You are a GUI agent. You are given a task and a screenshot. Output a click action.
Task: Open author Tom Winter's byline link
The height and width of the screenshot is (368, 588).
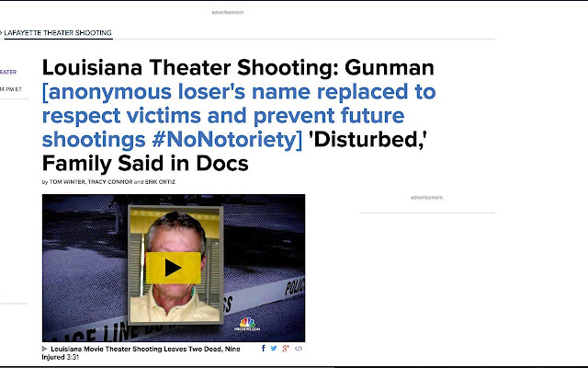click(68, 182)
